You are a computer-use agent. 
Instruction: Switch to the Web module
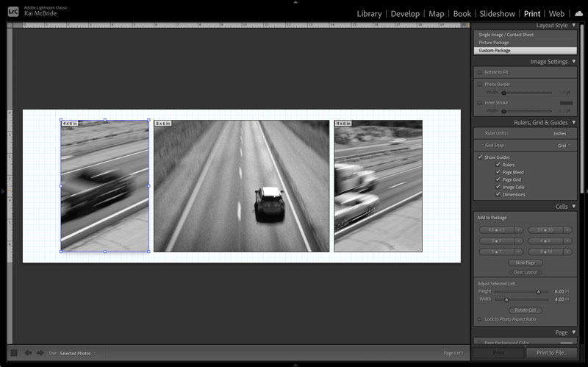556,14
